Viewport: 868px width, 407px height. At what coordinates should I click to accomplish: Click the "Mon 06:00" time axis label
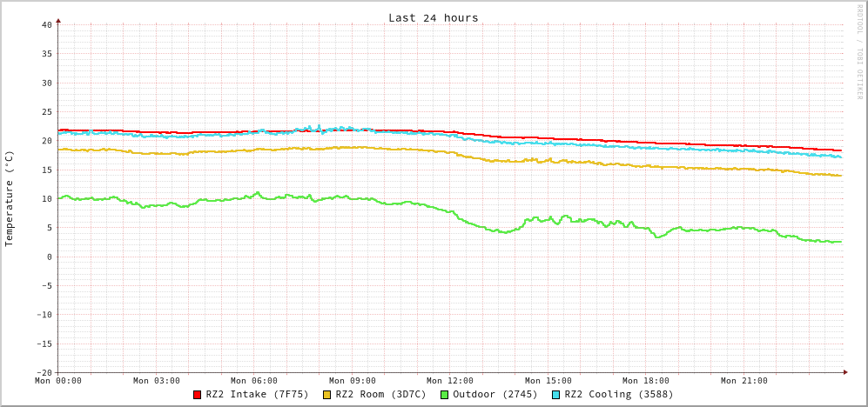point(254,381)
